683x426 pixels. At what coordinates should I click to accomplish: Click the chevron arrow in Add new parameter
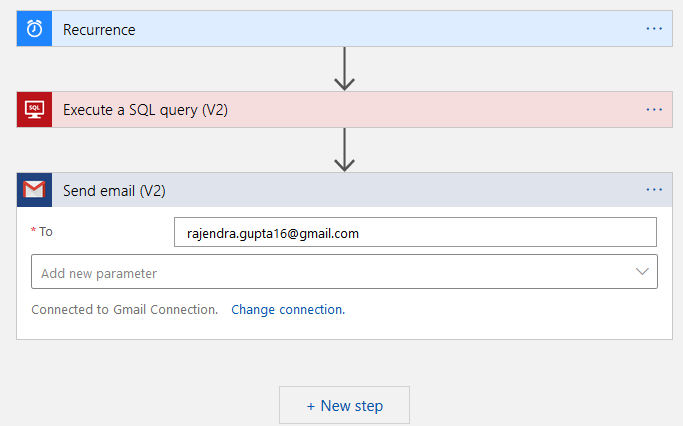[x=642, y=272]
